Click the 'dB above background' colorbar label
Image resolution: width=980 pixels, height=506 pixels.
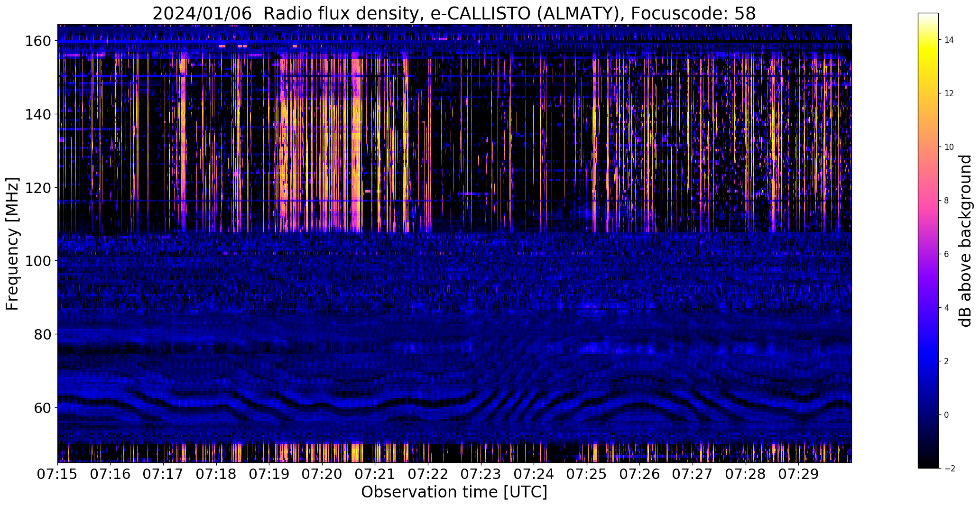[965, 241]
